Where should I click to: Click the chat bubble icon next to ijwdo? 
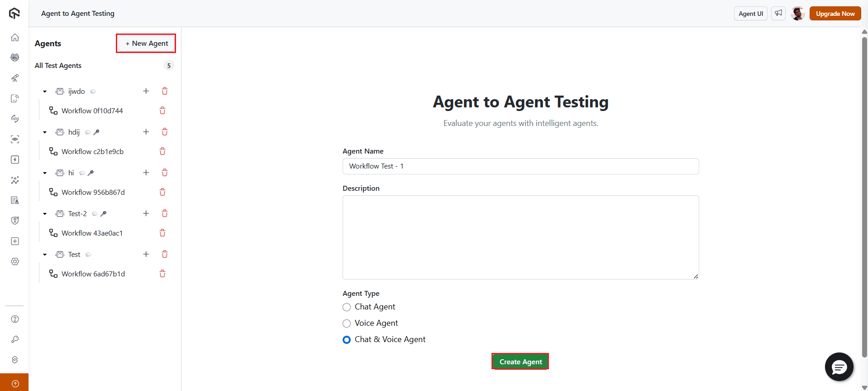pyautogui.click(x=93, y=91)
